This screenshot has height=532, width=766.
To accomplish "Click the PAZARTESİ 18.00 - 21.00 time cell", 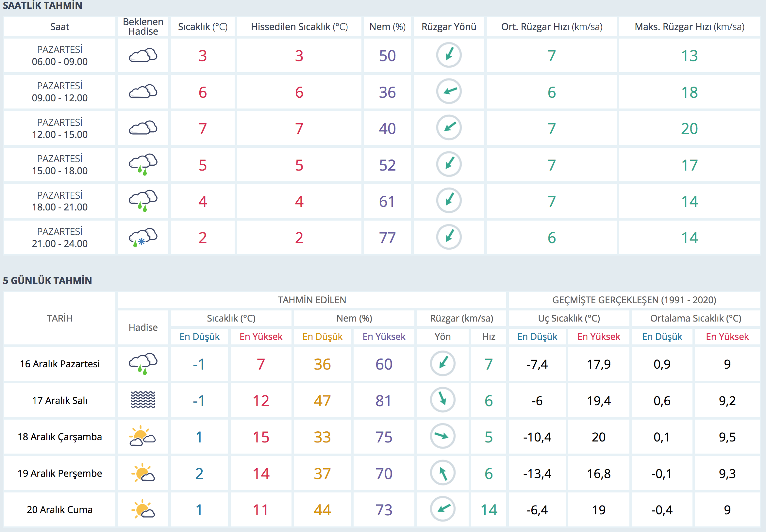I will (60, 201).
